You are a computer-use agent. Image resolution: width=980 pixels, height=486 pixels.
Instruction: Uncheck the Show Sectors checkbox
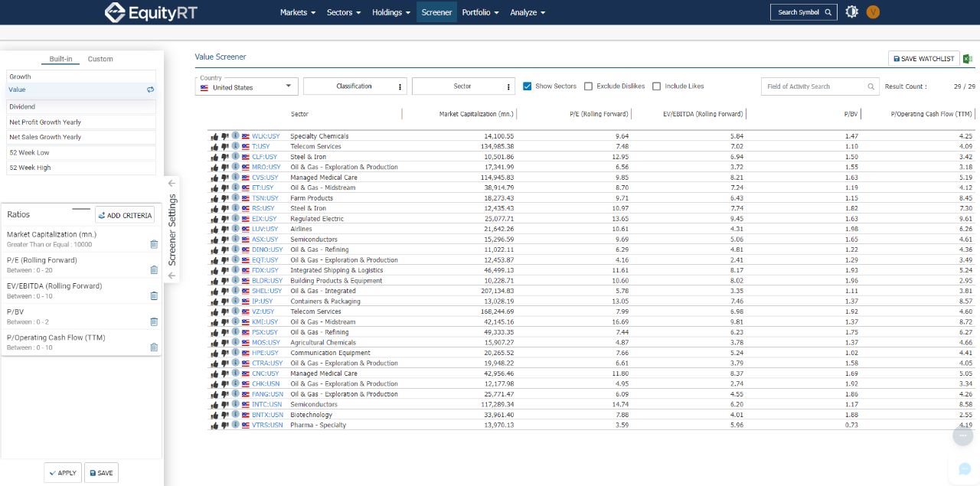click(528, 86)
